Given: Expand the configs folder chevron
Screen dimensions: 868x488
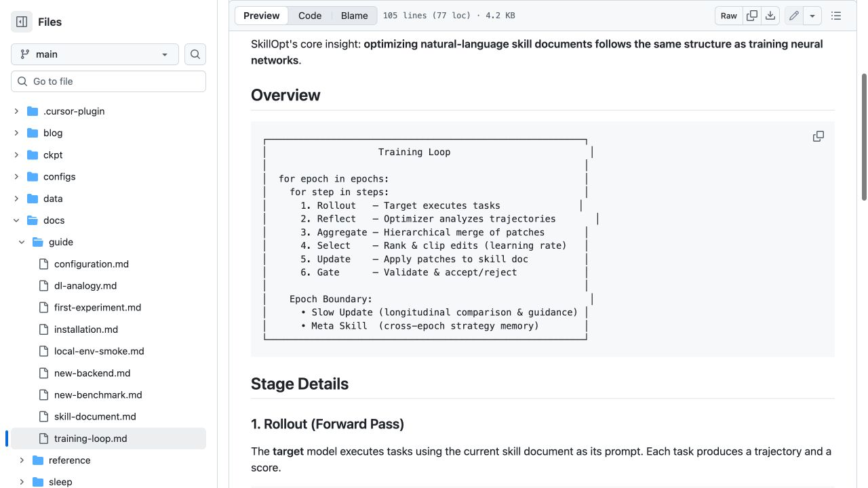Looking at the screenshot, I should click(16, 176).
